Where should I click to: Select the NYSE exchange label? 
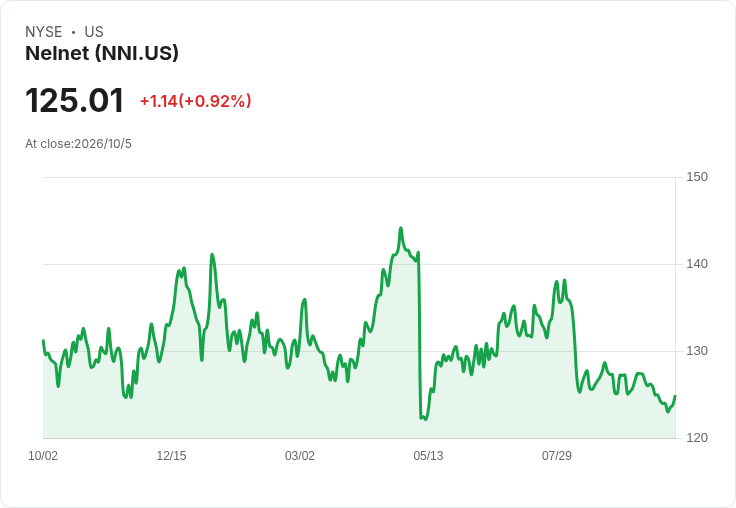44,32
